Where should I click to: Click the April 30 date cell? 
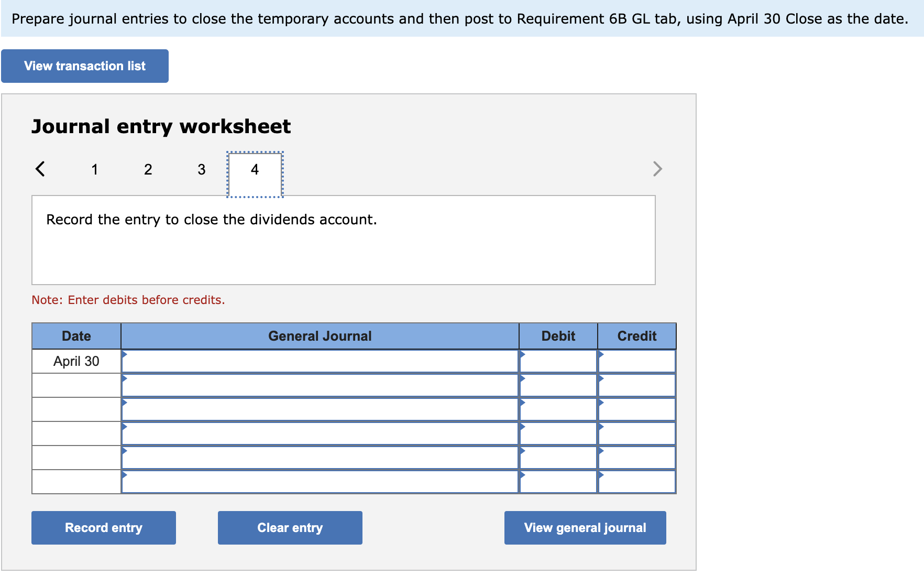tap(76, 361)
